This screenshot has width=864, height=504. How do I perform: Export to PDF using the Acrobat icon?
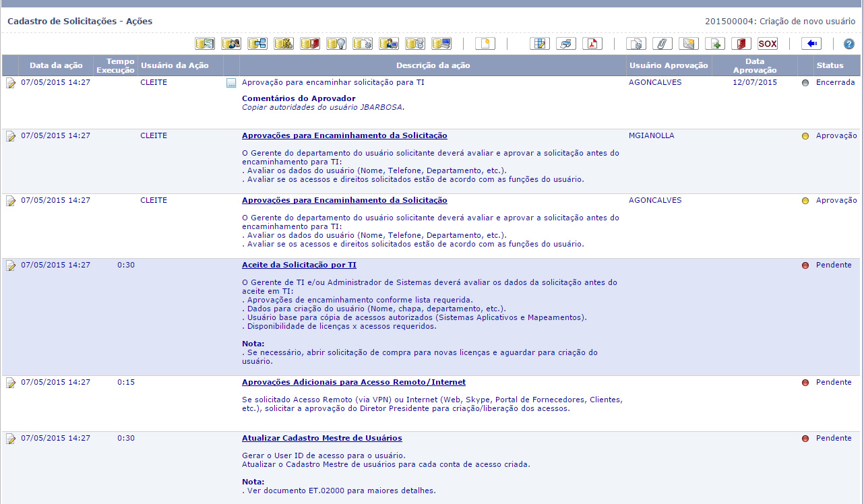592,44
